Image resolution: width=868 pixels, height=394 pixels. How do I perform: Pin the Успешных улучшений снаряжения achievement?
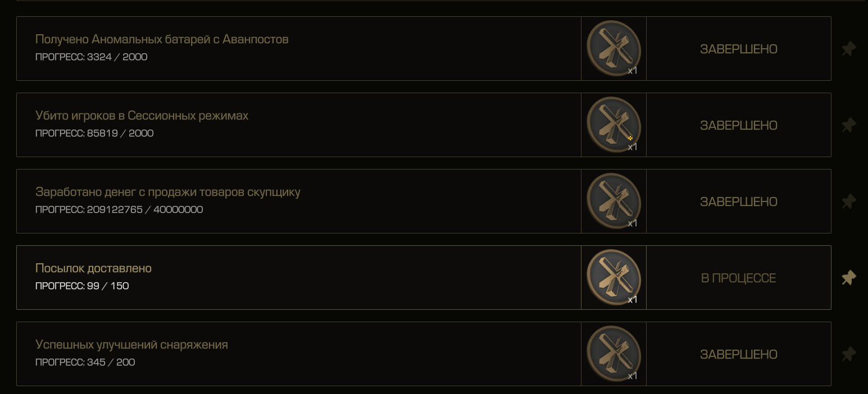click(x=848, y=354)
